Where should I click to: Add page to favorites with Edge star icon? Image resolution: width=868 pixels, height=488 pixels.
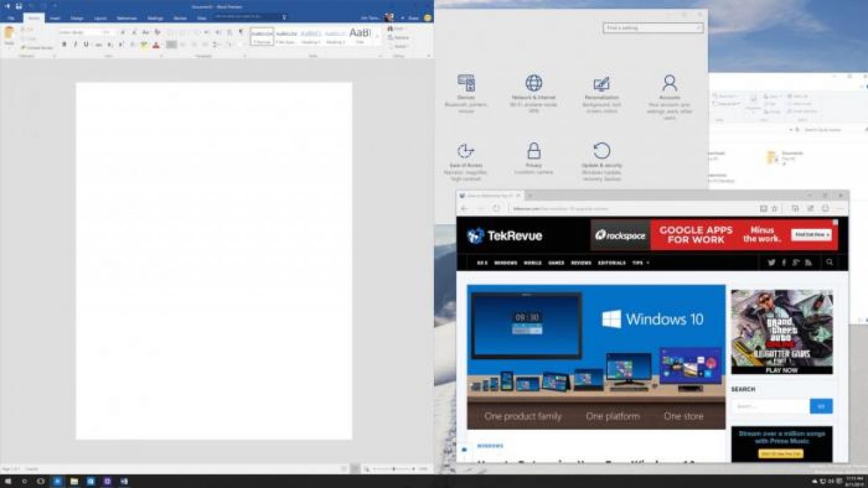coord(774,209)
